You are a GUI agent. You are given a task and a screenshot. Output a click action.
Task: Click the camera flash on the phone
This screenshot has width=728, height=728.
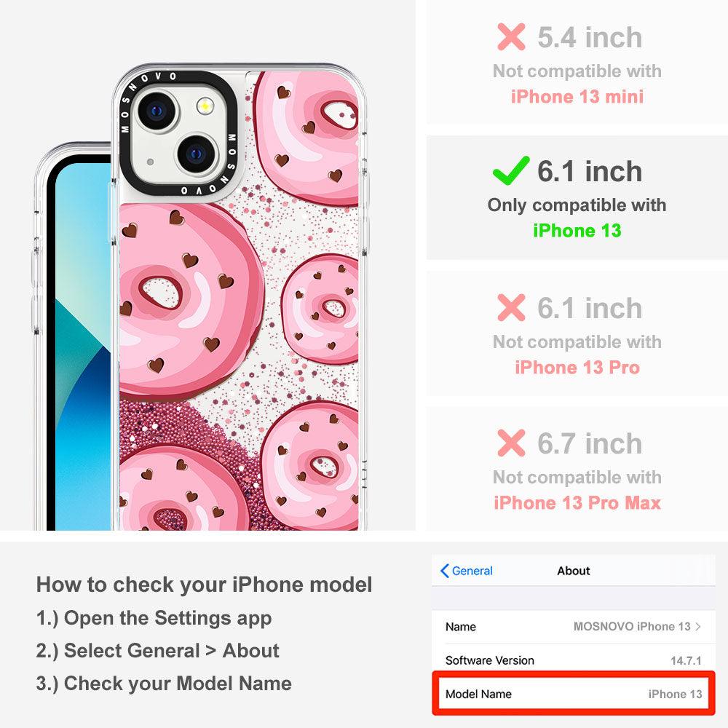point(205,106)
